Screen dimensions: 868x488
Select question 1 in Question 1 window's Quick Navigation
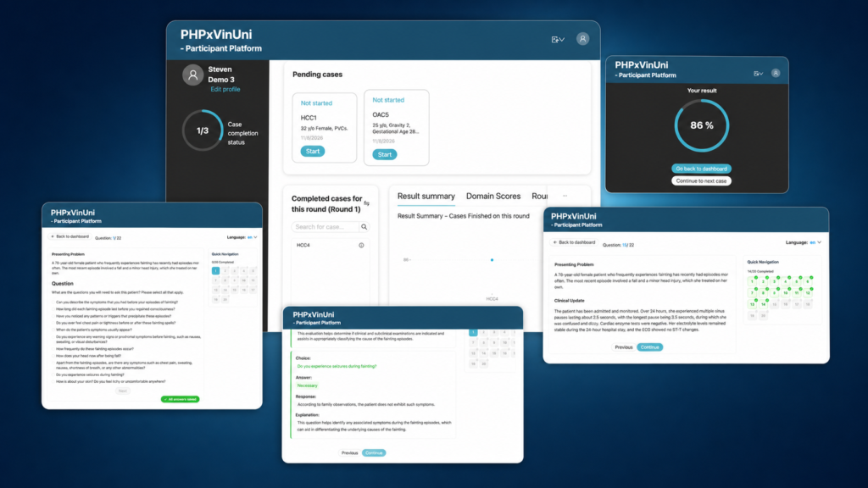pos(215,271)
